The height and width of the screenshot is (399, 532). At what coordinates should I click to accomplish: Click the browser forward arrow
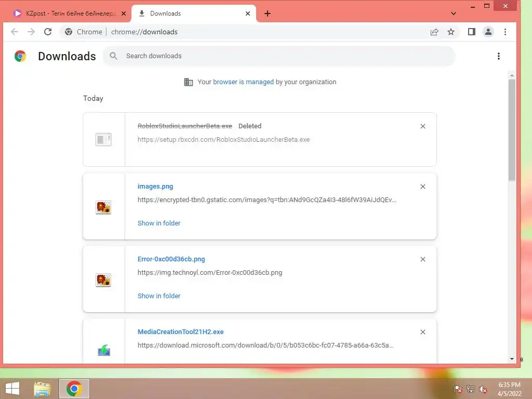(31, 32)
